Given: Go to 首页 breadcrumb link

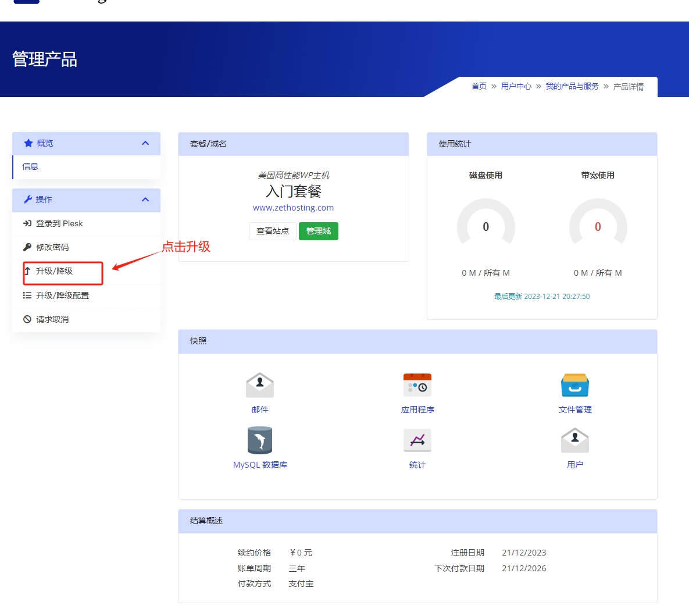Looking at the screenshot, I should click(x=479, y=86).
